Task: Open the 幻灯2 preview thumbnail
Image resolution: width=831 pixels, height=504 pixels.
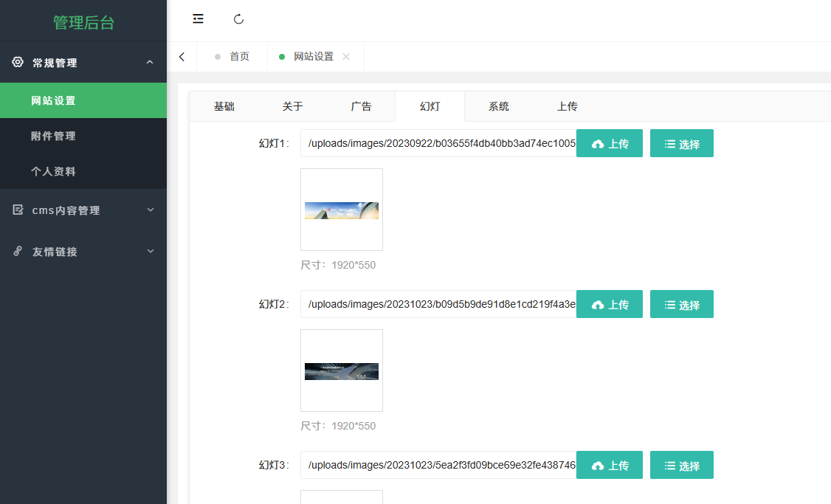Action: click(x=341, y=370)
